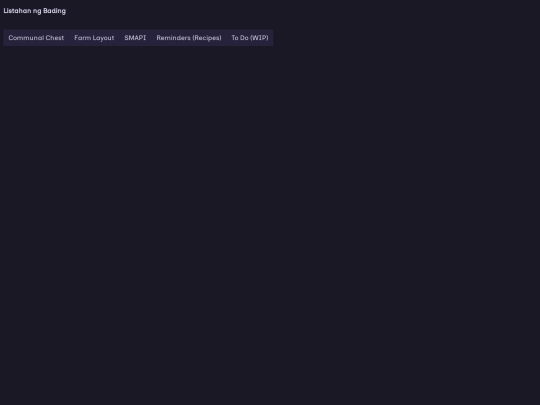
Task: Click the word Farm in the second tab
Action: click(83, 38)
